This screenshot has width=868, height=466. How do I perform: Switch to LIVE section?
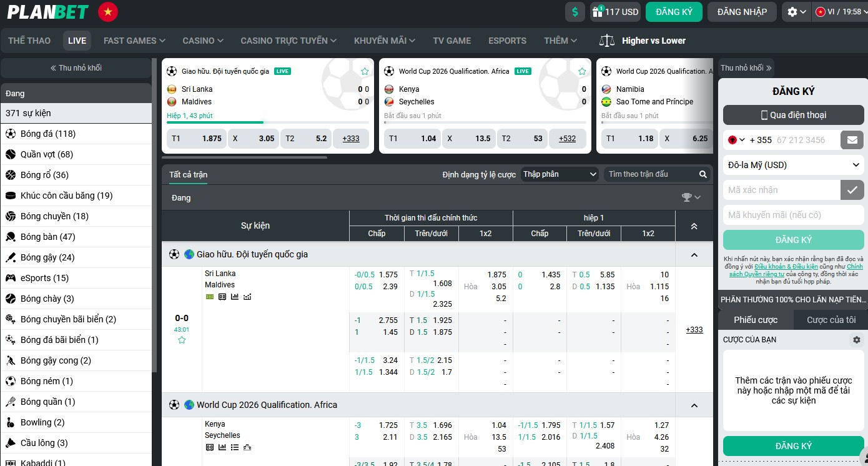(77, 41)
